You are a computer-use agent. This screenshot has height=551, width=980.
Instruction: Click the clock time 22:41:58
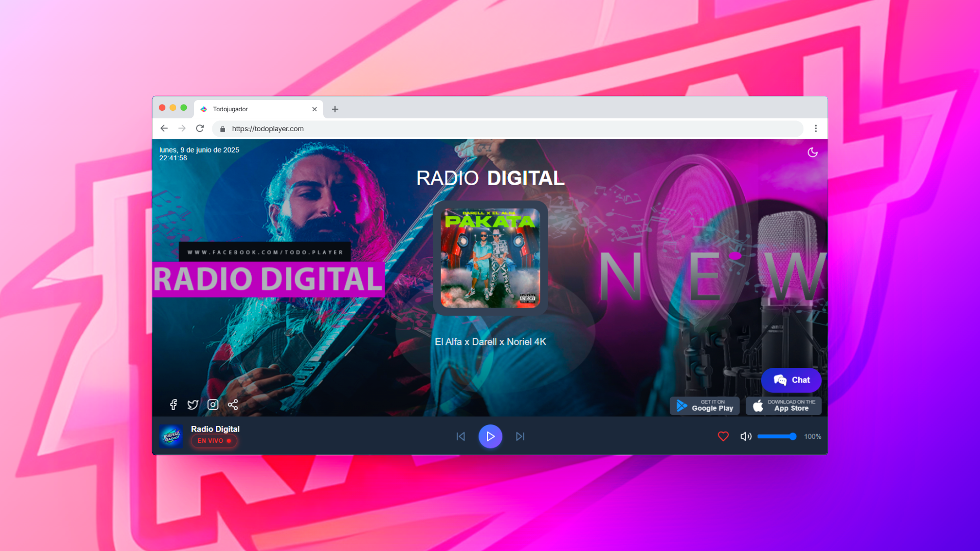(173, 158)
